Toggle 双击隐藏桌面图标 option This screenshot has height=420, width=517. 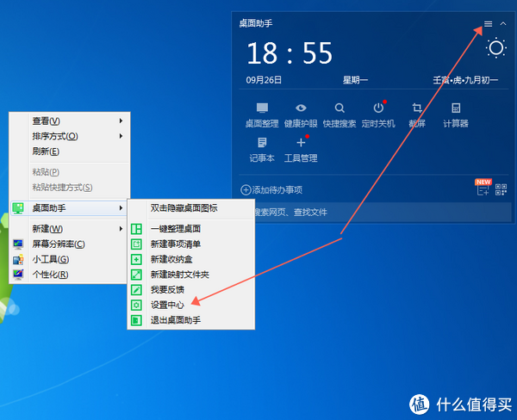pyautogui.click(x=191, y=208)
